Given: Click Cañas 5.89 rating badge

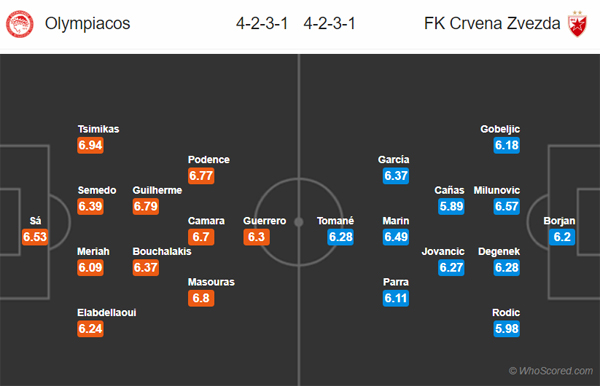Looking at the screenshot, I should click(x=451, y=207).
